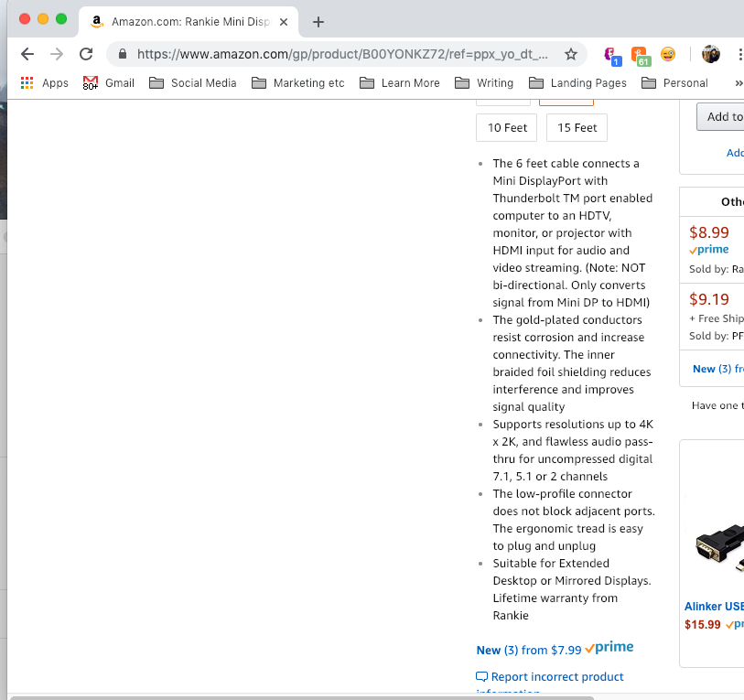744x700 pixels.
Task: Click the report speech bubble icon
Action: (481, 677)
